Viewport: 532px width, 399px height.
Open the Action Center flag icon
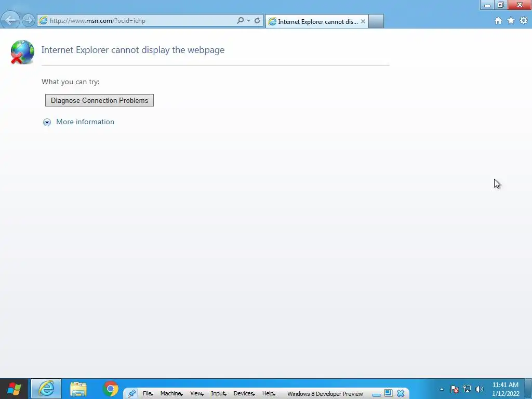click(x=455, y=389)
